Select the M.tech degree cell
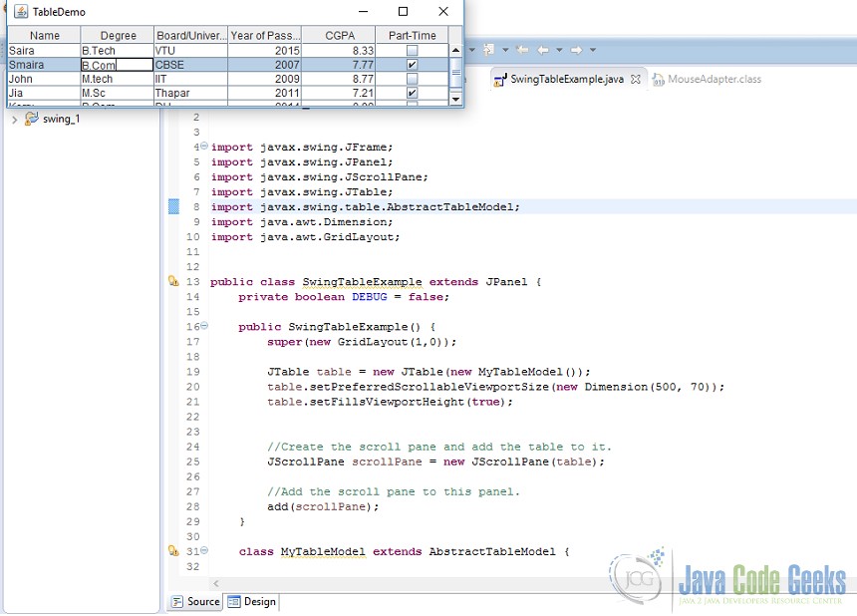The width and height of the screenshot is (857, 616). [117, 79]
